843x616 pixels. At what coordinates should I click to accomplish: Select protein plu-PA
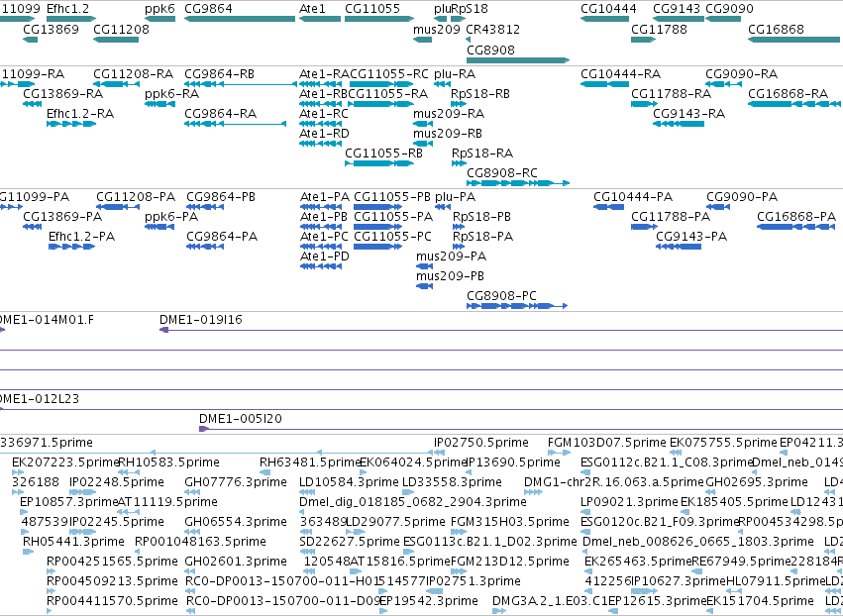[443, 207]
